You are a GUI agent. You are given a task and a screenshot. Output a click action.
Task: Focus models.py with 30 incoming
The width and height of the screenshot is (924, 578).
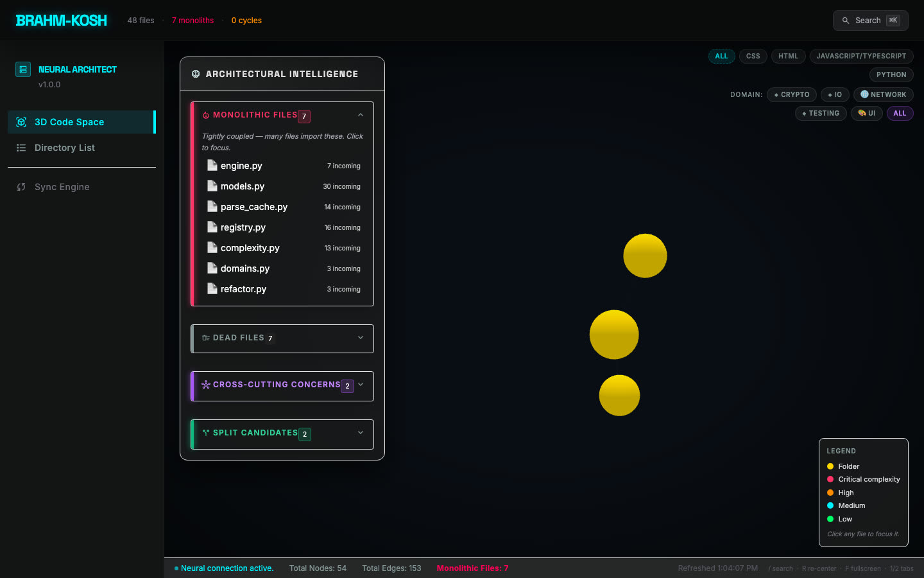point(284,186)
